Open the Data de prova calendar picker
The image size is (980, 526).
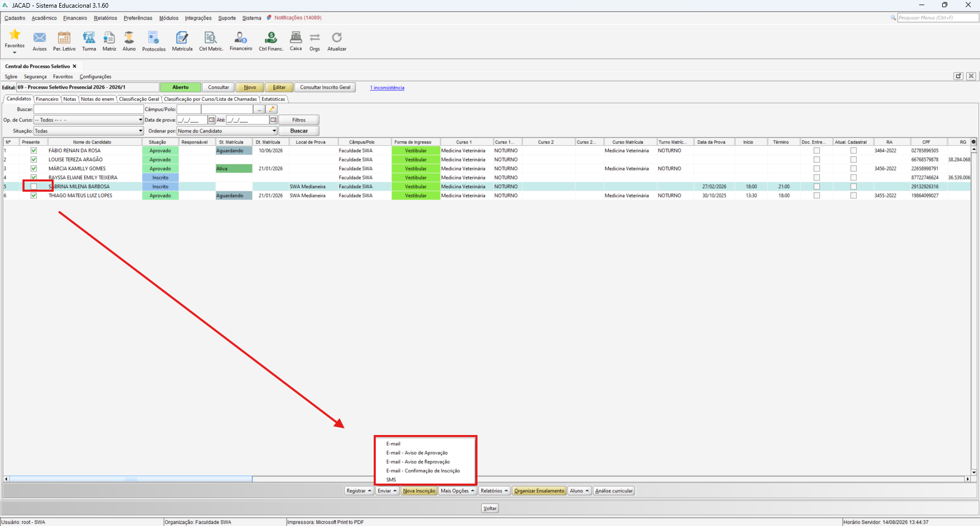click(x=212, y=120)
